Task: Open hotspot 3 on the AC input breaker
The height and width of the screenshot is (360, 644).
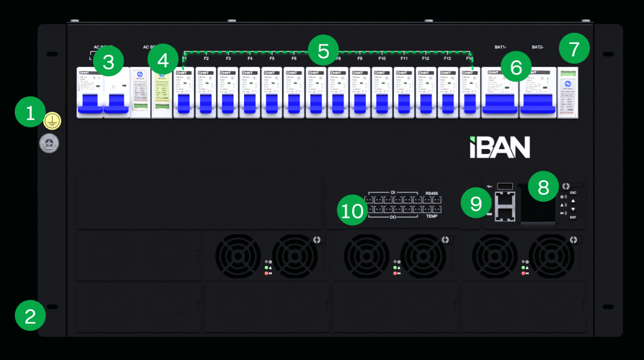Action: [x=108, y=61]
